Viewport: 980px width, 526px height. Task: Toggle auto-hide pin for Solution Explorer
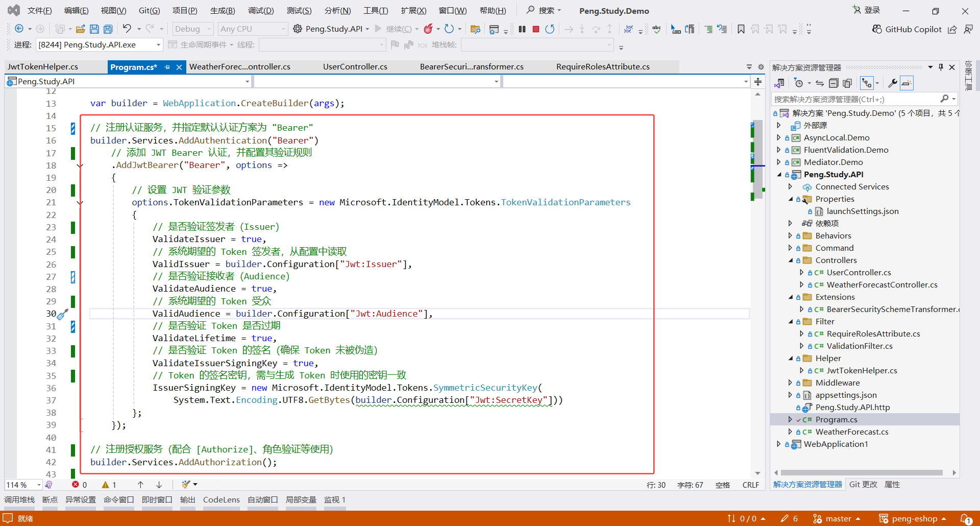(x=941, y=67)
